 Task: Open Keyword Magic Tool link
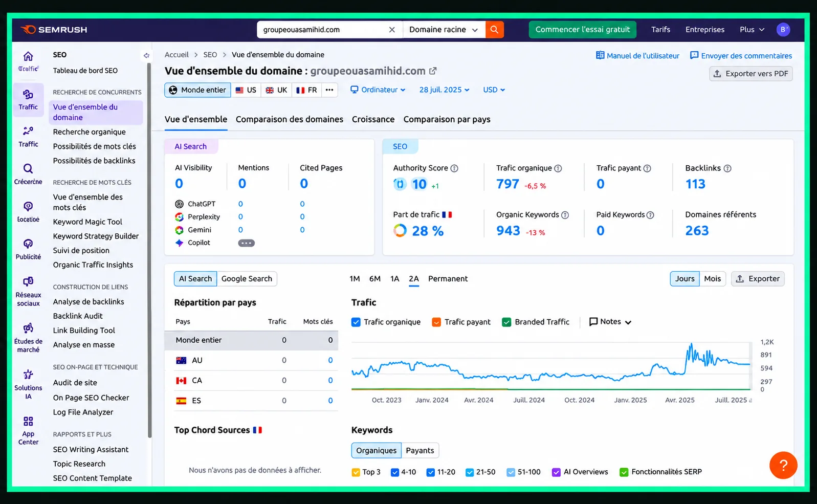[x=87, y=222]
